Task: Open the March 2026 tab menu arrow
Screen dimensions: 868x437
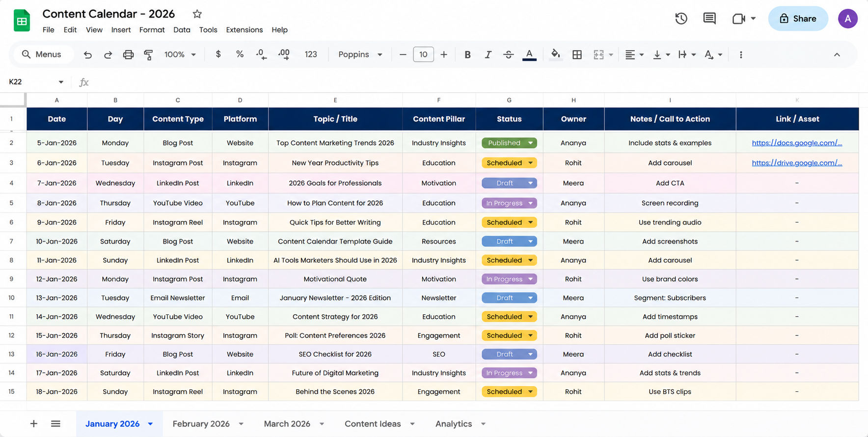Action: [x=322, y=424]
